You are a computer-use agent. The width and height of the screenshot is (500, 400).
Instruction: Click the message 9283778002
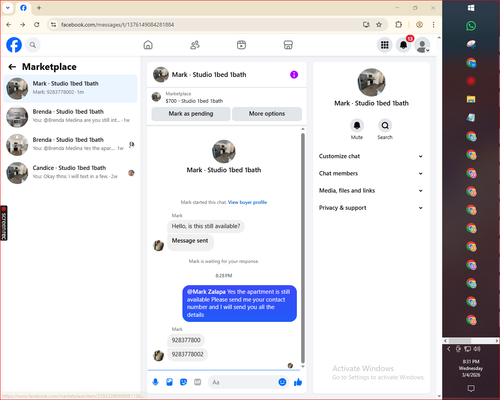point(187,354)
